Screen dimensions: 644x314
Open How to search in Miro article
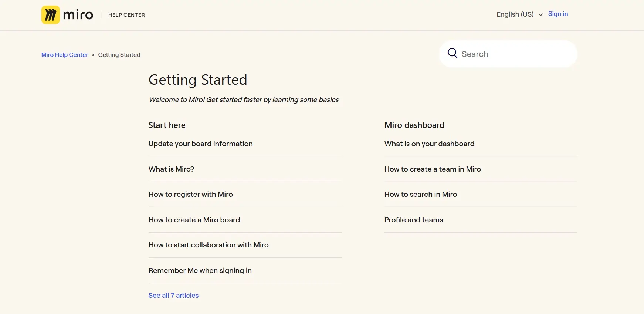click(421, 194)
